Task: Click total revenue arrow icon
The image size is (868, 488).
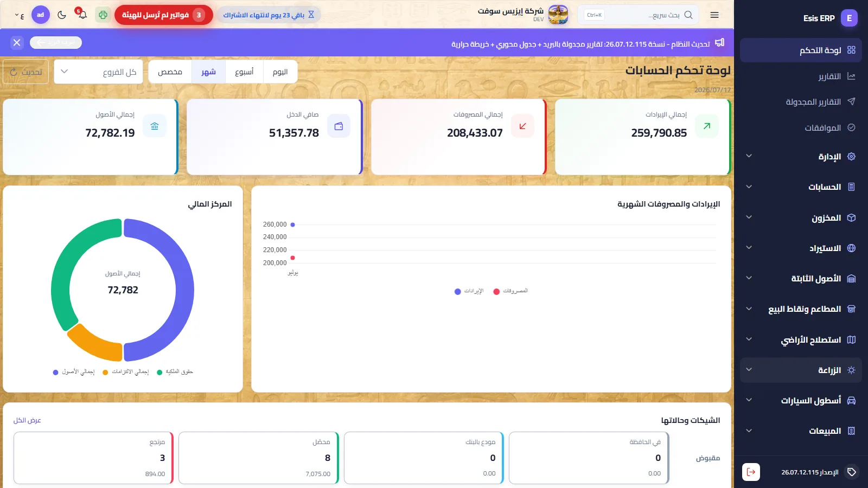Action: click(x=707, y=126)
